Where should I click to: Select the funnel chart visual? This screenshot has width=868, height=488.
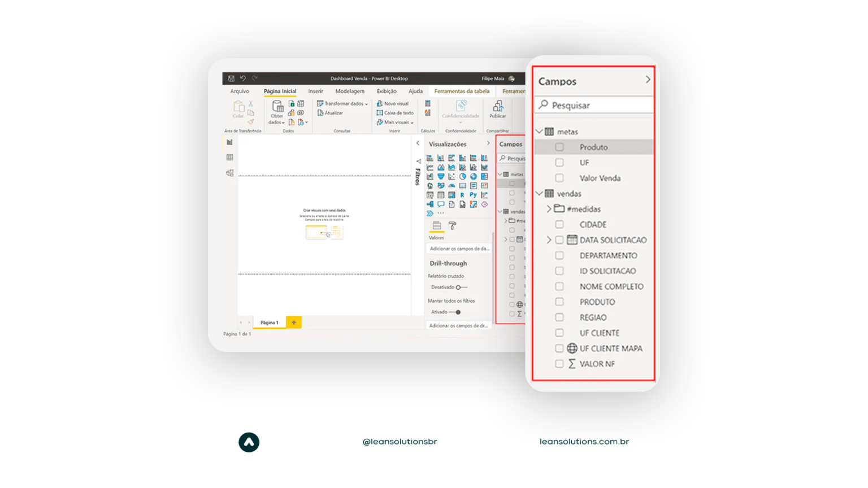(x=441, y=177)
